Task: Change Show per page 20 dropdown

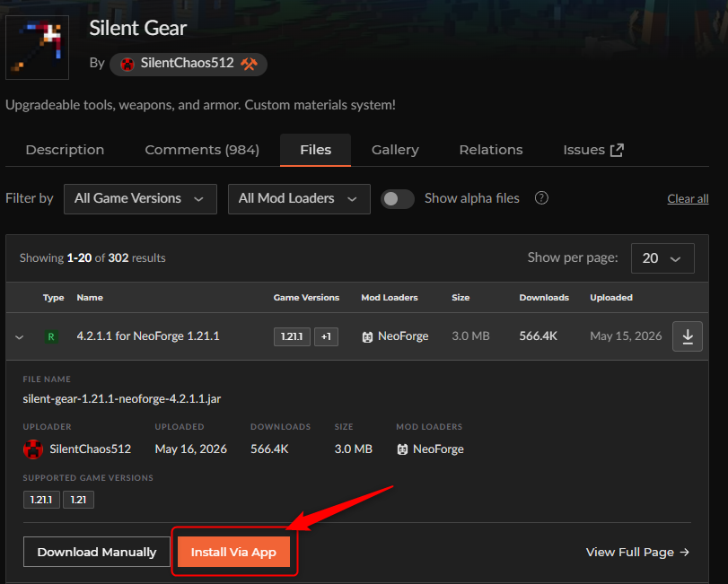Action: (x=662, y=258)
